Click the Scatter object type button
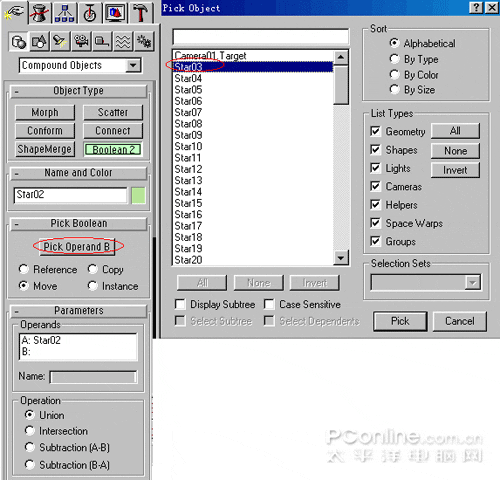This screenshot has height=480, width=500. point(113,113)
